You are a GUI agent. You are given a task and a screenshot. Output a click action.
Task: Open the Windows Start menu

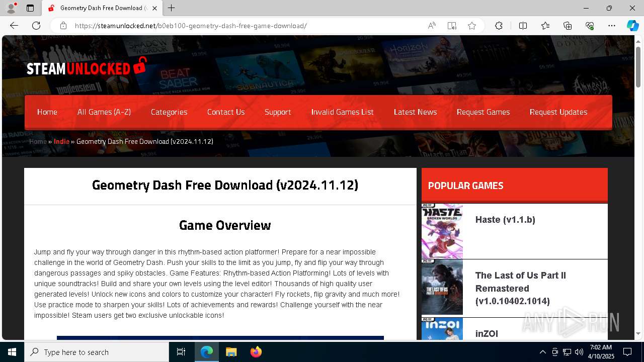pos(12,352)
